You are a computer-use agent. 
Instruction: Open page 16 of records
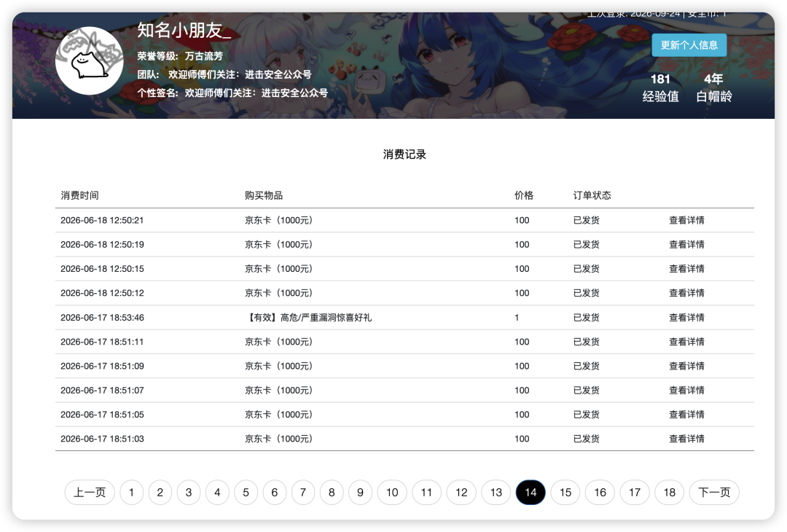tap(600, 493)
